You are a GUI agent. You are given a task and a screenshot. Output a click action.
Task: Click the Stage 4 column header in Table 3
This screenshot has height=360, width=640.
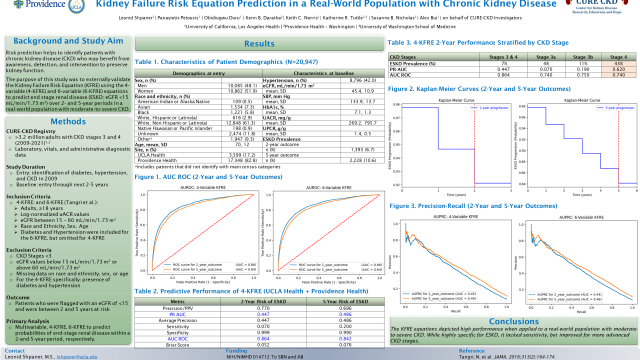[619, 57]
